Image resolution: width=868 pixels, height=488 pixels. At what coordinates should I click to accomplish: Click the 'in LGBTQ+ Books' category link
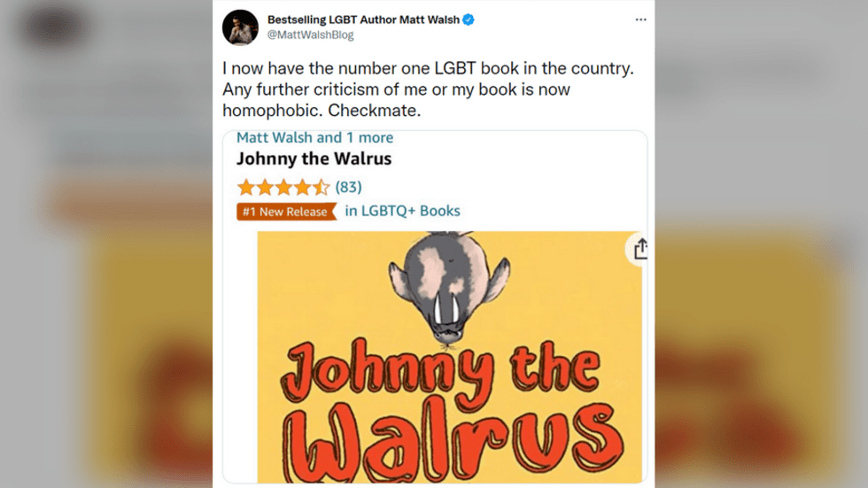tap(402, 211)
